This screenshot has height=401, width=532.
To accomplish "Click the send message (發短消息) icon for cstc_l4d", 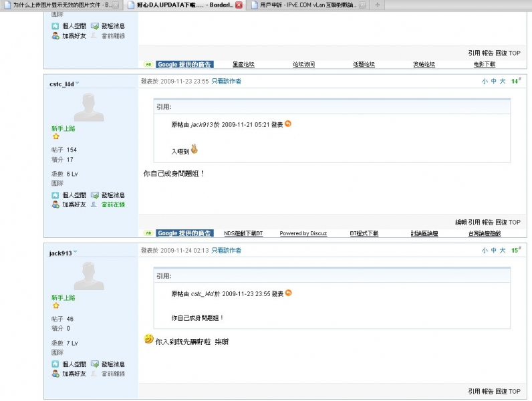I will 95,195.
